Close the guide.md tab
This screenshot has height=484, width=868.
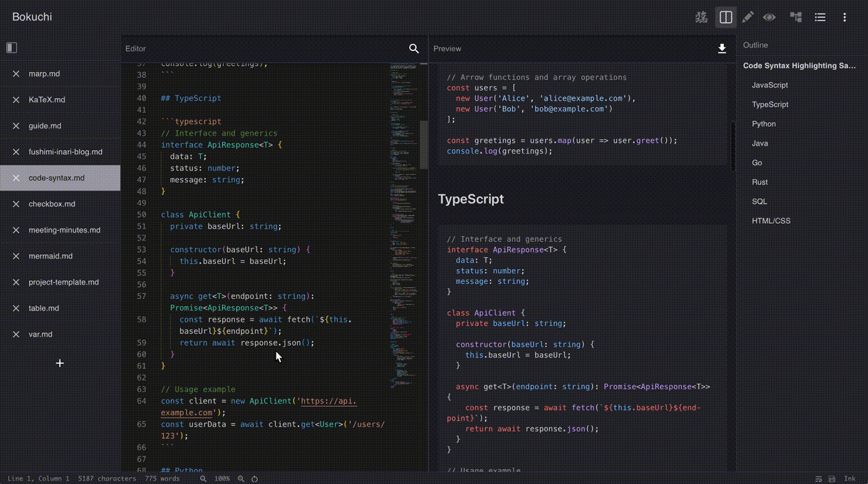point(16,126)
